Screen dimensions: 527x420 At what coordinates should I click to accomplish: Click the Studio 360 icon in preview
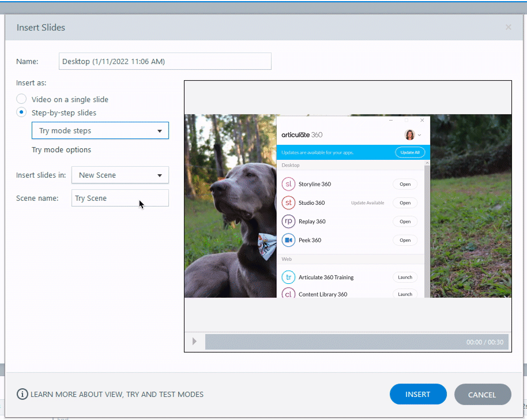coord(288,203)
